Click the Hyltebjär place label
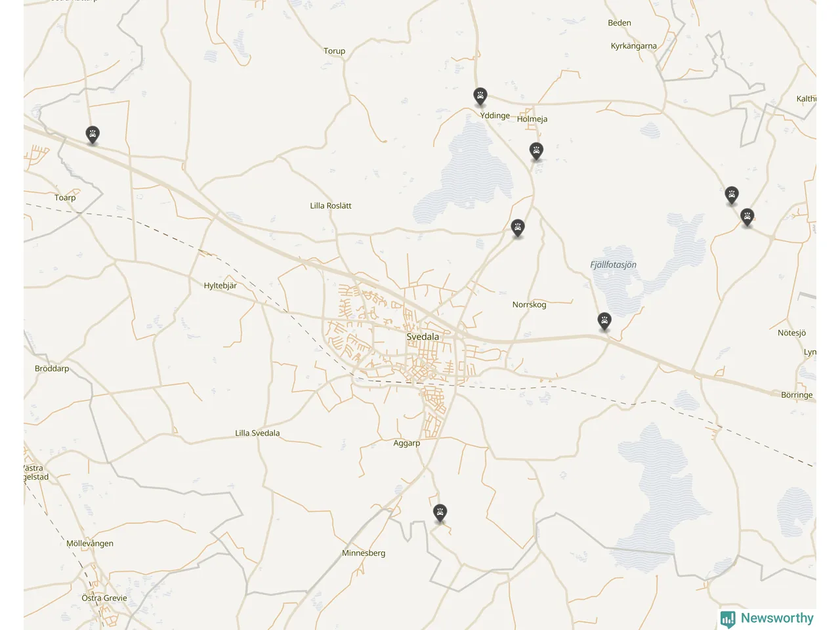The image size is (840, 630). coord(220,285)
